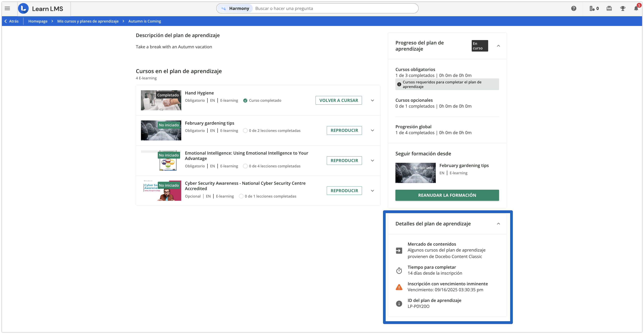Go to Homepage breadcrumb
The image size is (644, 334).
38,21
